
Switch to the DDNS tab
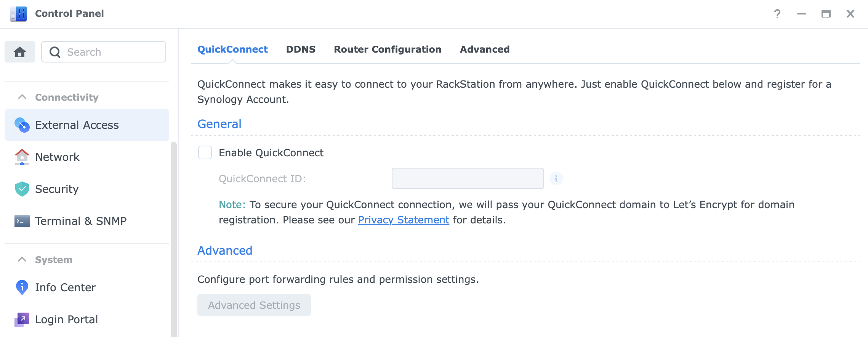pyautogui.click(x=301, y=50)
